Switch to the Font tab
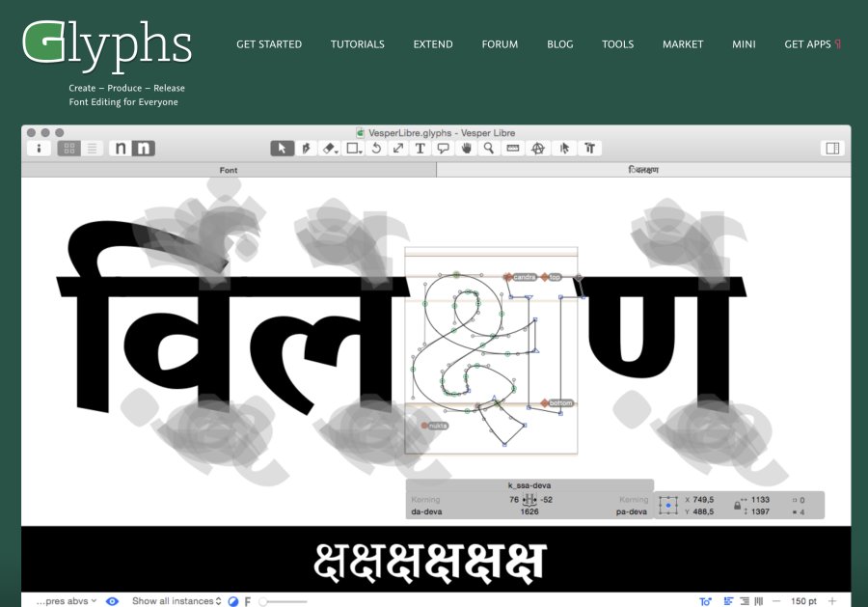 (229, 169)
